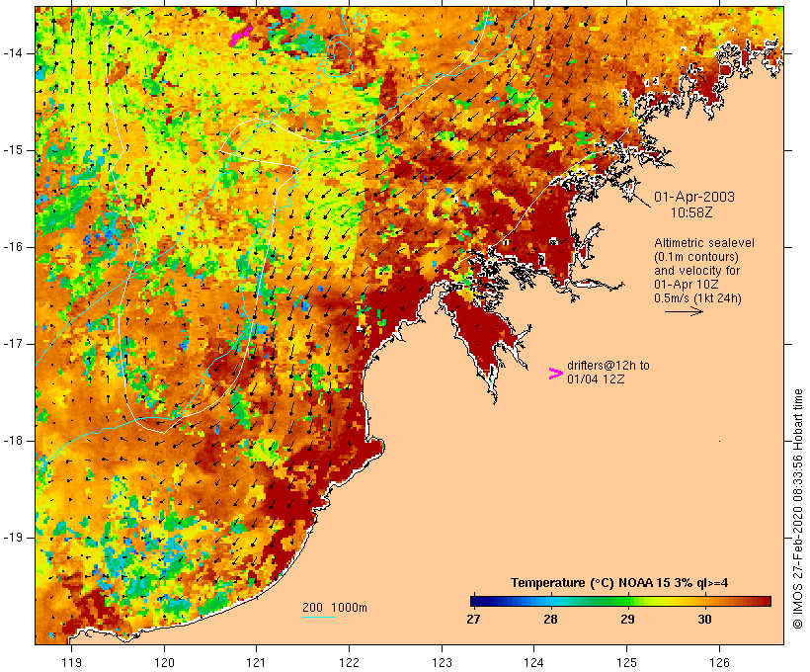Click the -14 latitude axis label
This screenshot has width=810, height=672.
click(12, 53)
